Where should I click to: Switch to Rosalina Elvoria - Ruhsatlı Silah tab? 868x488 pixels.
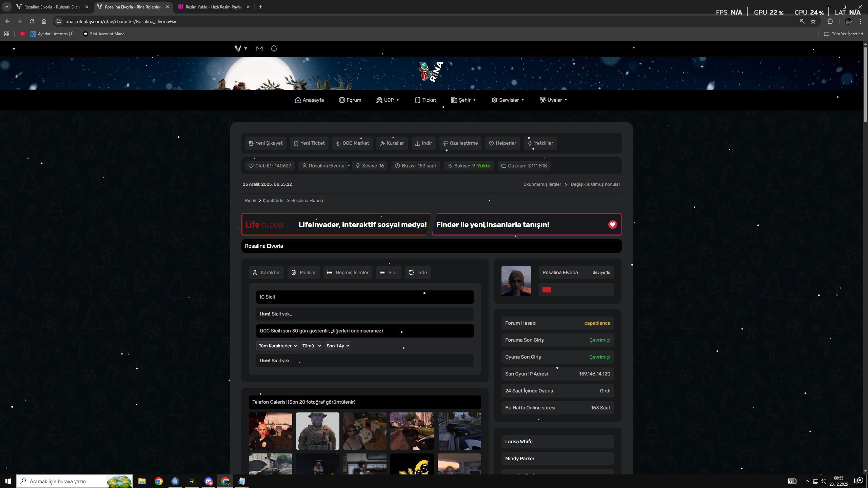[53, 7]
